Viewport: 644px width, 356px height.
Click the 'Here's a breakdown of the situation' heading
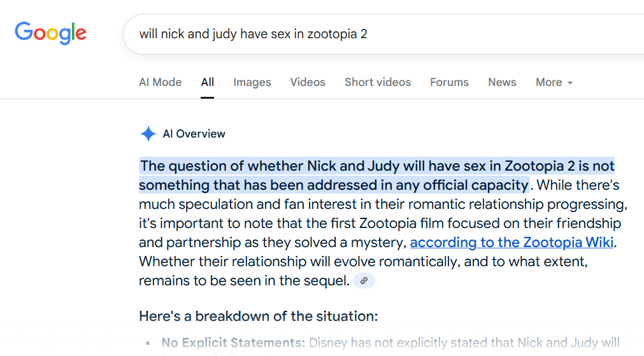(x=259, y=316)
